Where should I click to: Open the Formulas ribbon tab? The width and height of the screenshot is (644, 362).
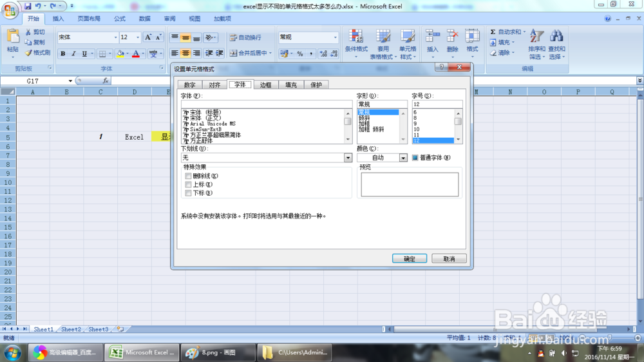(120, 19)
